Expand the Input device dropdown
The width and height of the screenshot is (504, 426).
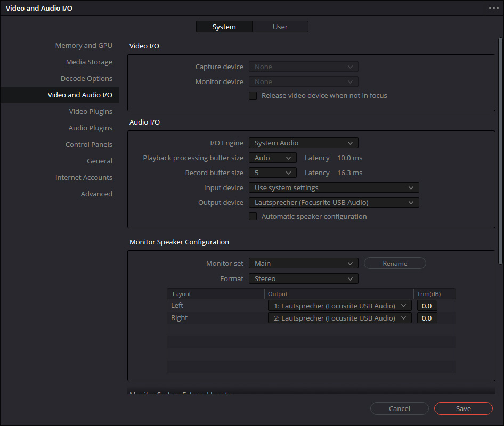(x=334, y=188)
